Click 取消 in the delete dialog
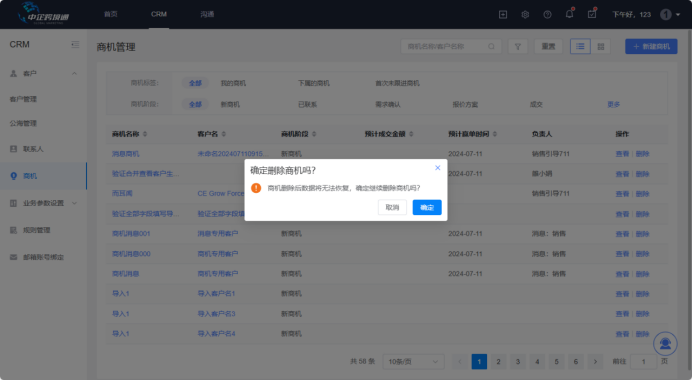 click(392, 207)
